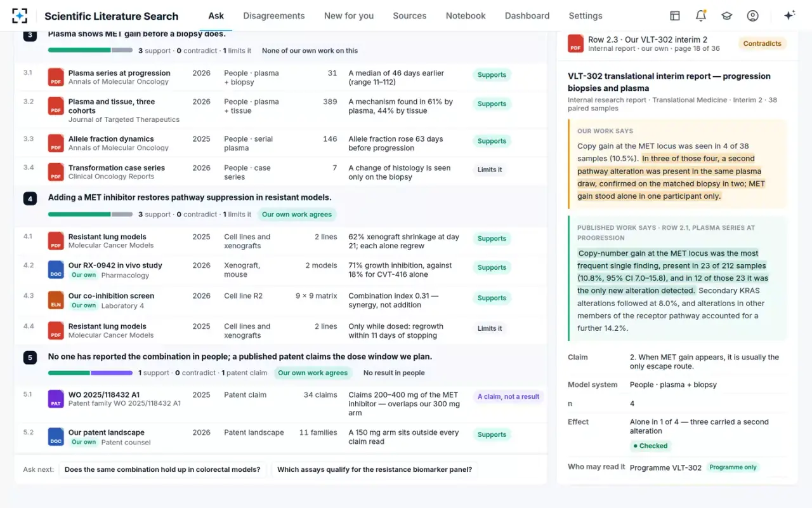Image resolution: width=812 pixels, height=508 pixels.
Task: Click the app logo icon beside Scientific Literature Search
Action: click(x=20, y=16)
